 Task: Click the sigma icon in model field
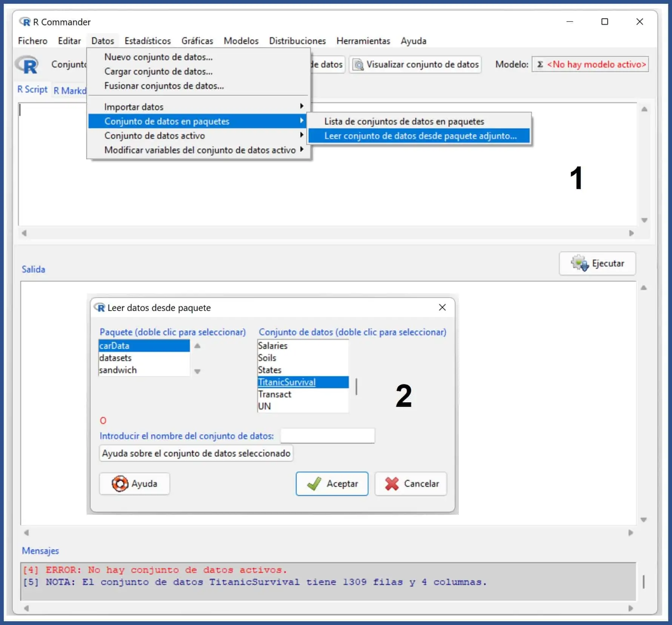click(x=540, y=65)
